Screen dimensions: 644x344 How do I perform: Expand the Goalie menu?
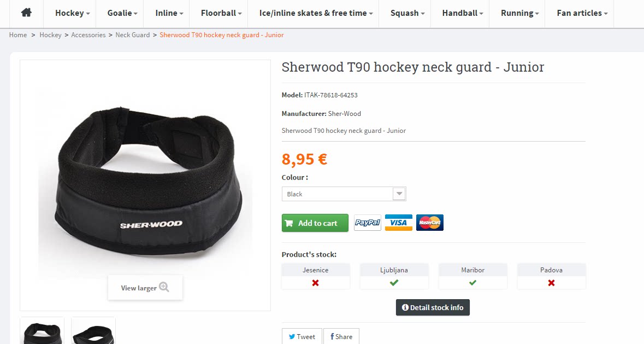click(x=122, y=13)
